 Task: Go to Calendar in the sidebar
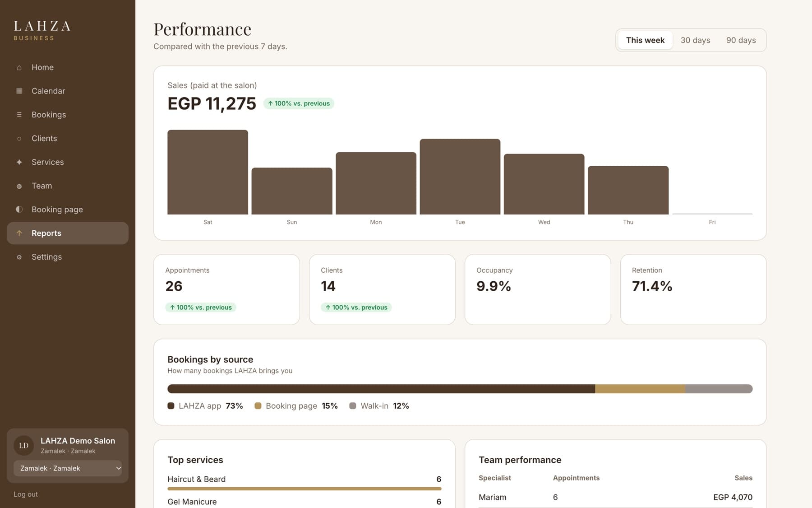pos(68,91)
